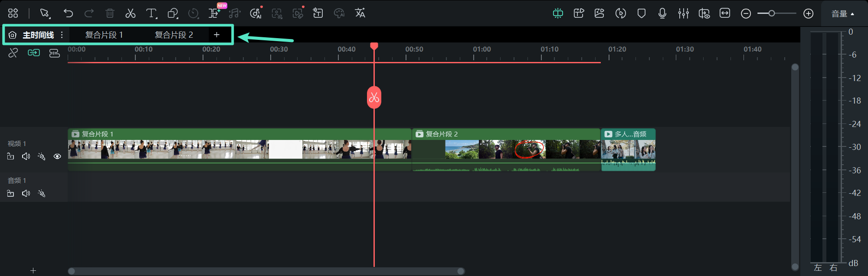The width and height of the screenshot is (868, 276).
Task: Click the microphone voiceover record icon
Action: (x=662, y=13)
